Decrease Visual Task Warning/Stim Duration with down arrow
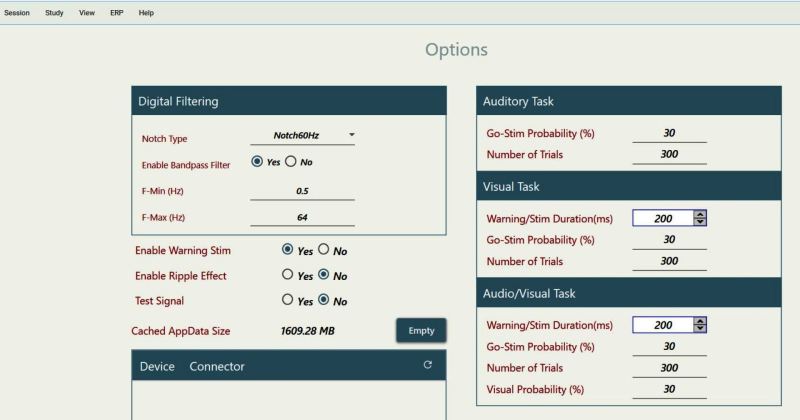 tap(700, 222)
